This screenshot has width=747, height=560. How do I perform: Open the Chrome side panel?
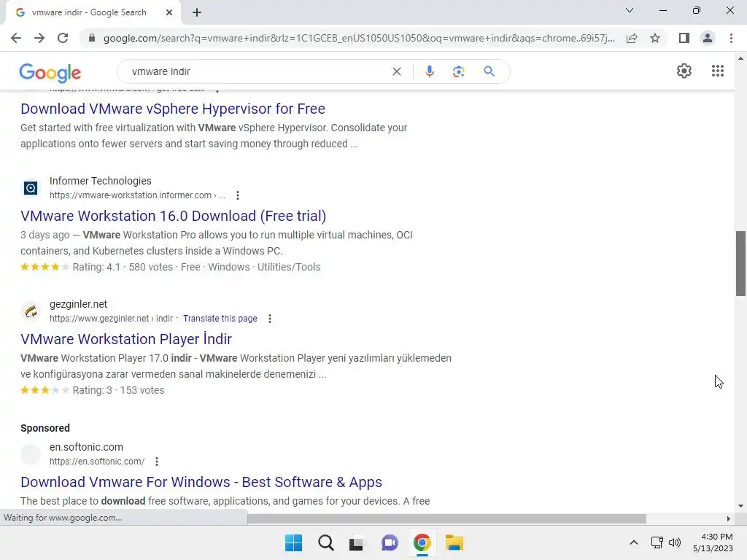(684, 38)
